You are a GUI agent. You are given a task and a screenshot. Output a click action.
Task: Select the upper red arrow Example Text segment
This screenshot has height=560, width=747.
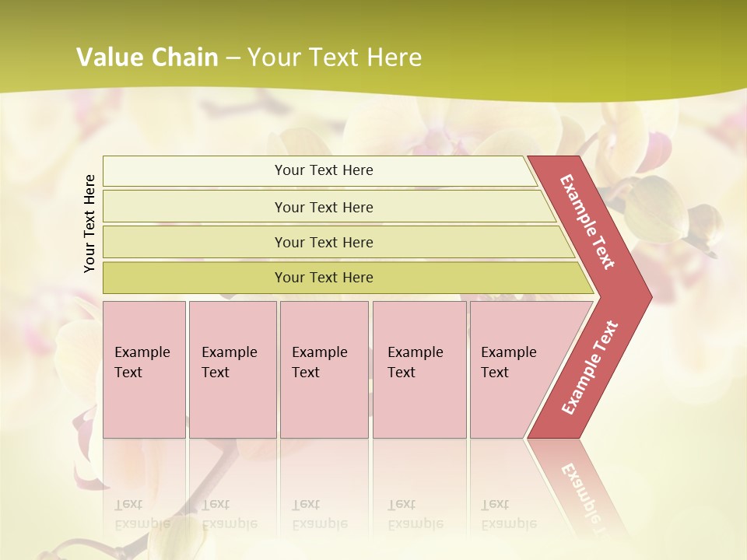(x=588, y=221)
